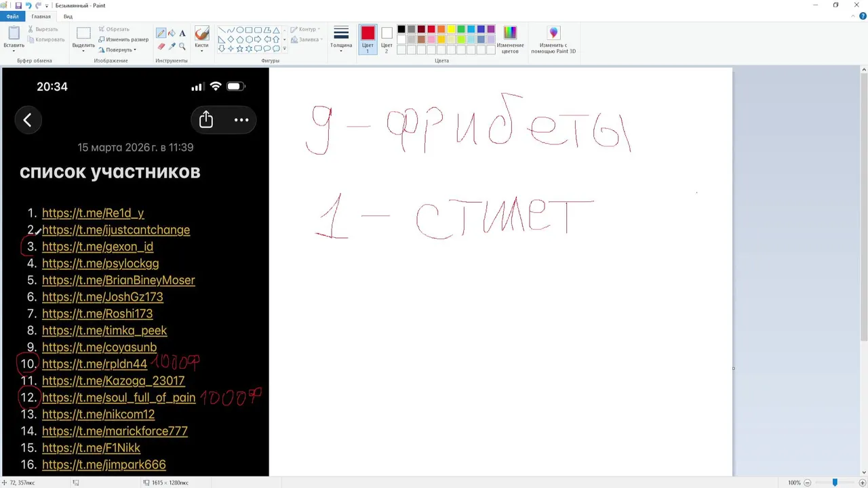Redo the action in title bar
The image size is (868, 488).
tap(39, 5)
